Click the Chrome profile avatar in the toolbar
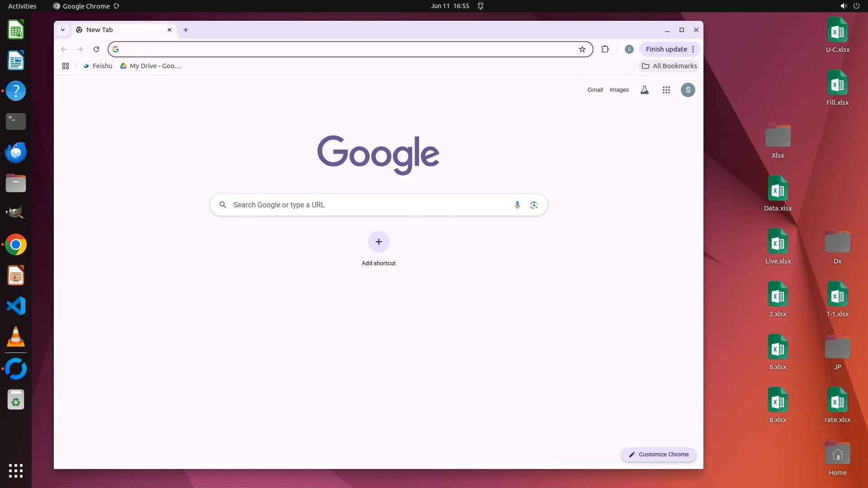This screenshot has width=868, height=488. (629, 49)
